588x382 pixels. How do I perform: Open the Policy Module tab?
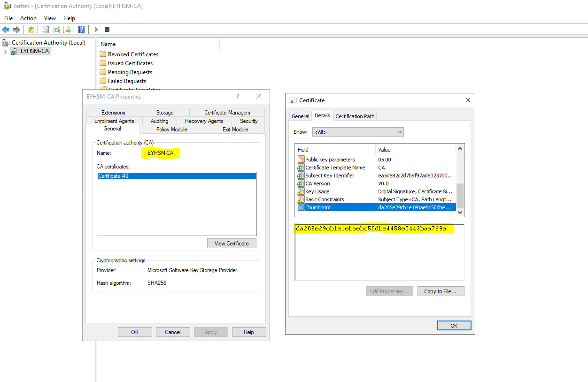click(x=172, y=130)
